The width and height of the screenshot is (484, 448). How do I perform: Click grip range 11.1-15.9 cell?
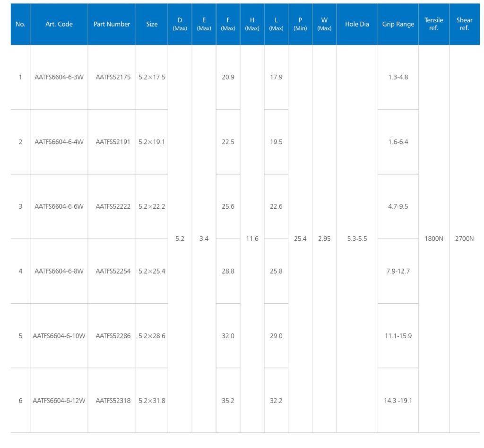coord(398,336)
